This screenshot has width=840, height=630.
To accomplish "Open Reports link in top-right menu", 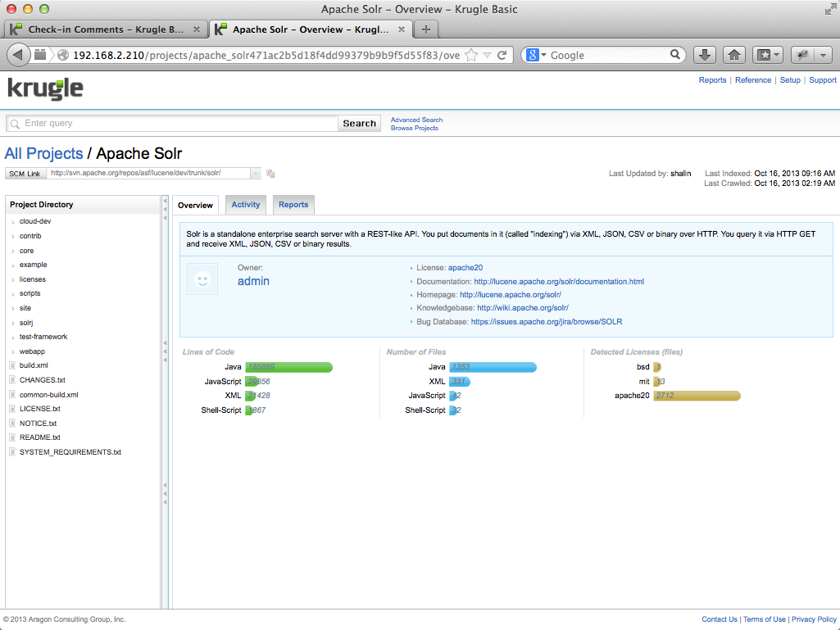I will click(712, 79).
